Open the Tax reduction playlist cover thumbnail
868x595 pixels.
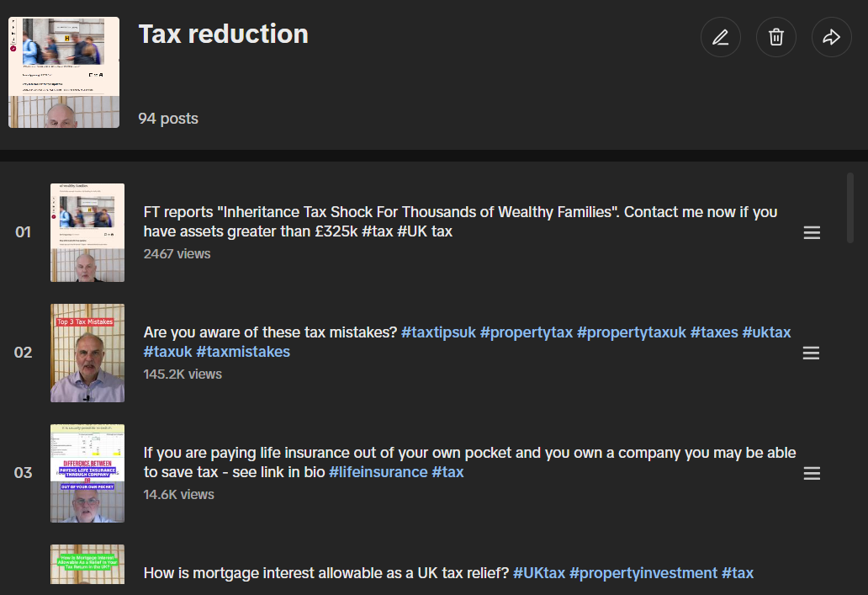pyautogui.click(x=64, y=72)
